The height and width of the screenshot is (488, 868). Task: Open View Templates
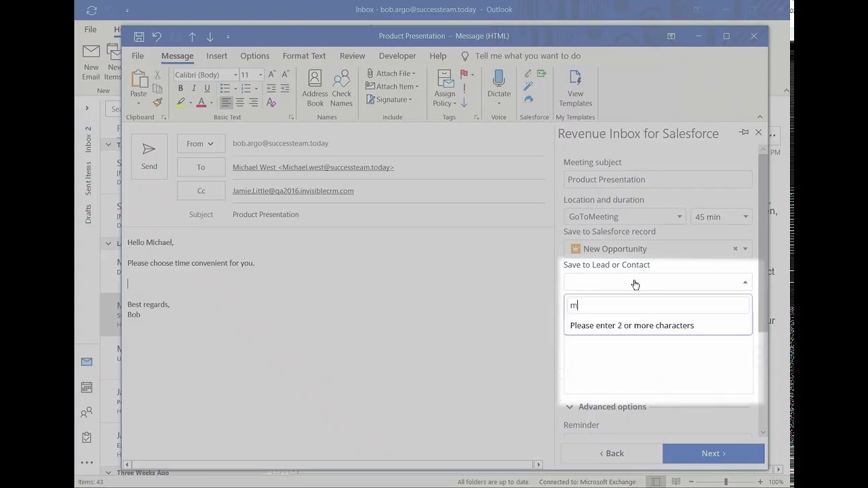coord(575,88)
